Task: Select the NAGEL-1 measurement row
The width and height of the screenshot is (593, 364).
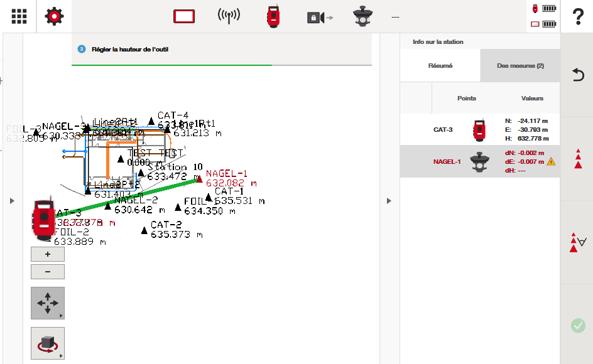Action: pyautogui.click(x=480, y=161)
